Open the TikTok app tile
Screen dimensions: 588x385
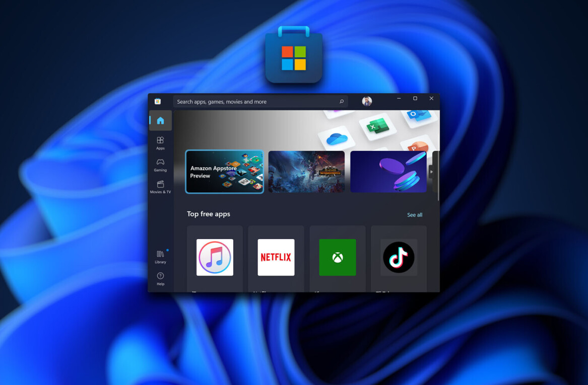pyautogui.click(x=399, y=258)
